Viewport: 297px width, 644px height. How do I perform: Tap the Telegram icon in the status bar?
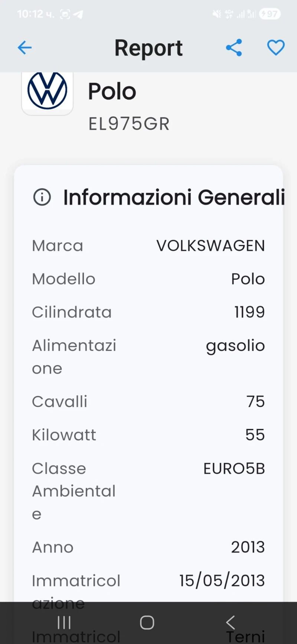(x=77, y=14)
